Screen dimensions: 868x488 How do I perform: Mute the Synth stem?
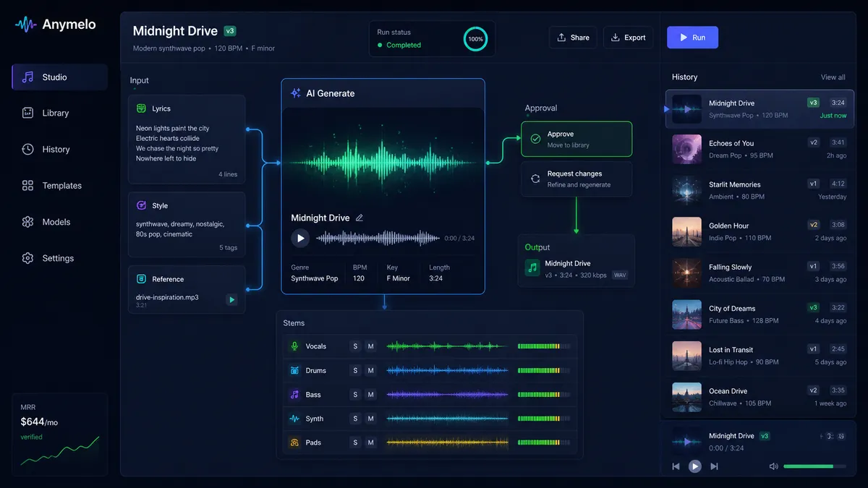click(x=370, y=419)
